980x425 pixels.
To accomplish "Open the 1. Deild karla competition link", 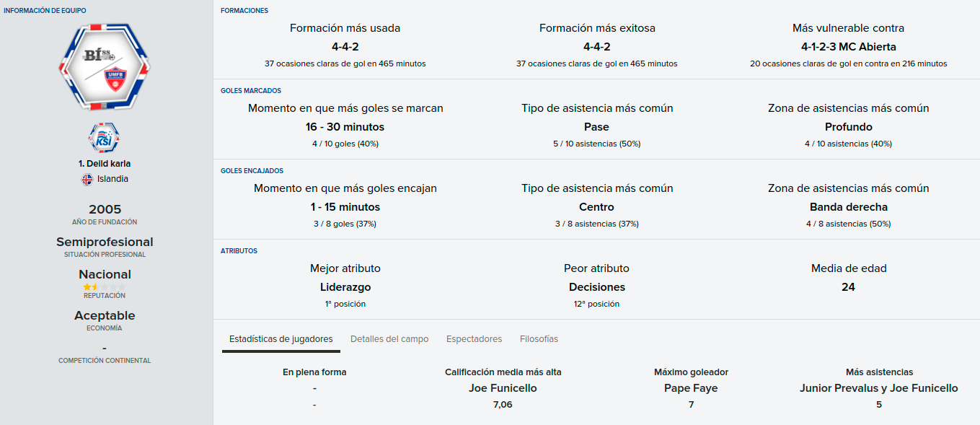I will (105, 164).
